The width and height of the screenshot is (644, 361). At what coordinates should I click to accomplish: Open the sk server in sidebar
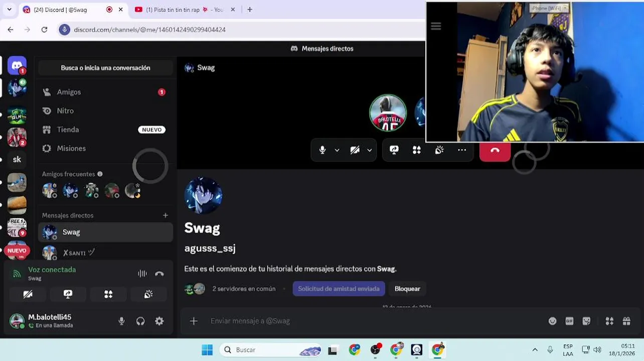[x=17, y=159]
